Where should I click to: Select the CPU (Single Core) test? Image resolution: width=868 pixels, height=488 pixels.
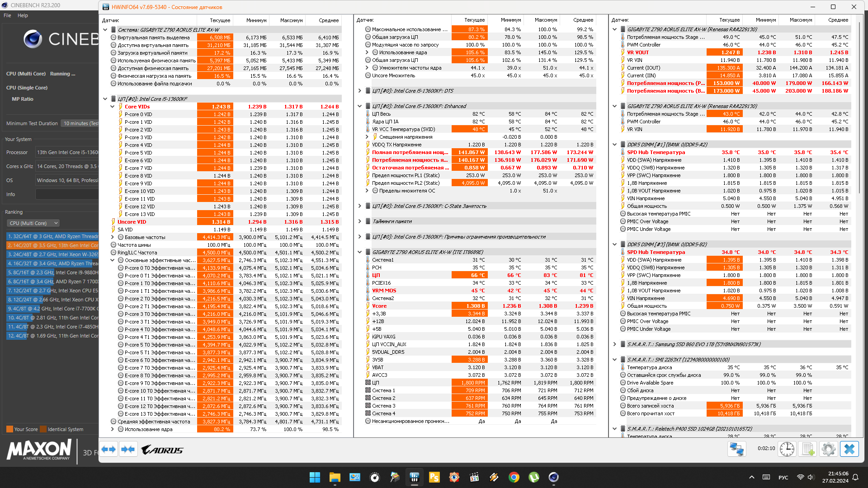[x=27, y=88]
